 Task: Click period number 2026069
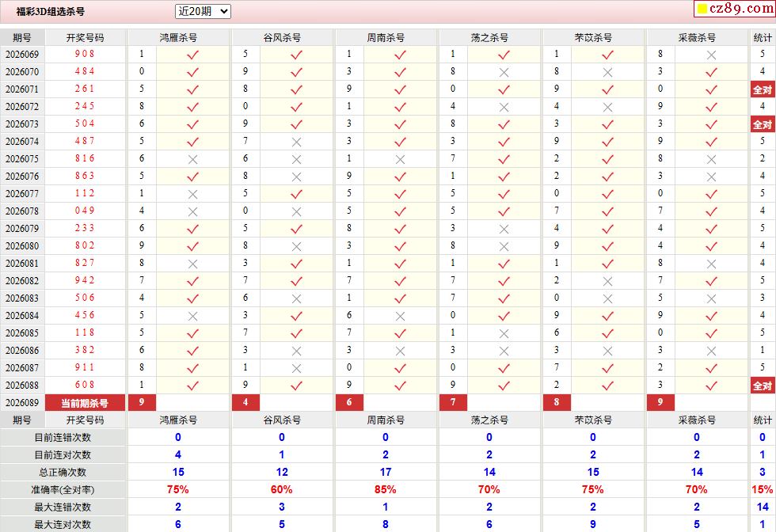tap(22, 55)
